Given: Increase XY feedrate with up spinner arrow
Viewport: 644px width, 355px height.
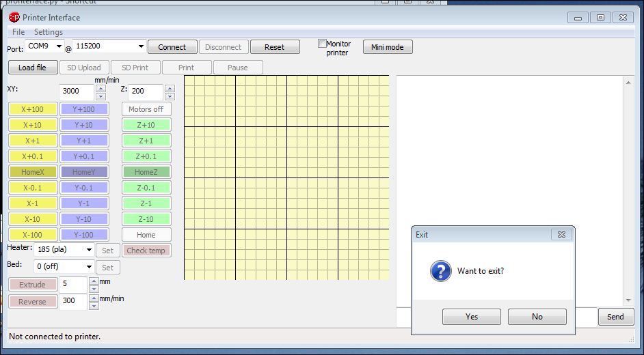Looking at the screenshot, I should [x=100, y=88].
